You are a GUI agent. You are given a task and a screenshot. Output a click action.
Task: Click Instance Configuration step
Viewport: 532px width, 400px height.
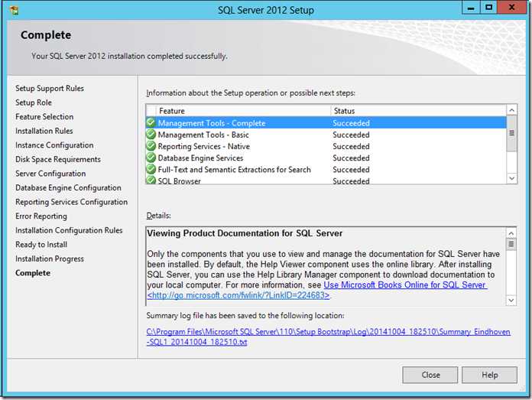tap(54, 145)
